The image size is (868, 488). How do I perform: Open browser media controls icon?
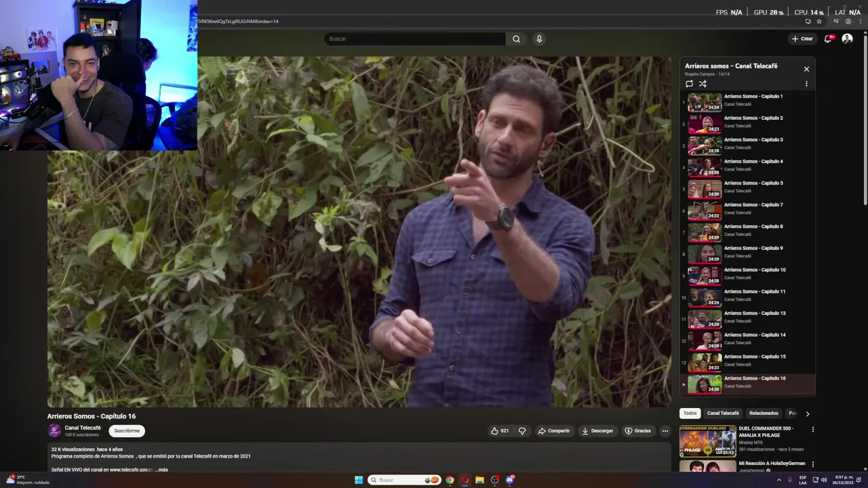coord(836,21)
